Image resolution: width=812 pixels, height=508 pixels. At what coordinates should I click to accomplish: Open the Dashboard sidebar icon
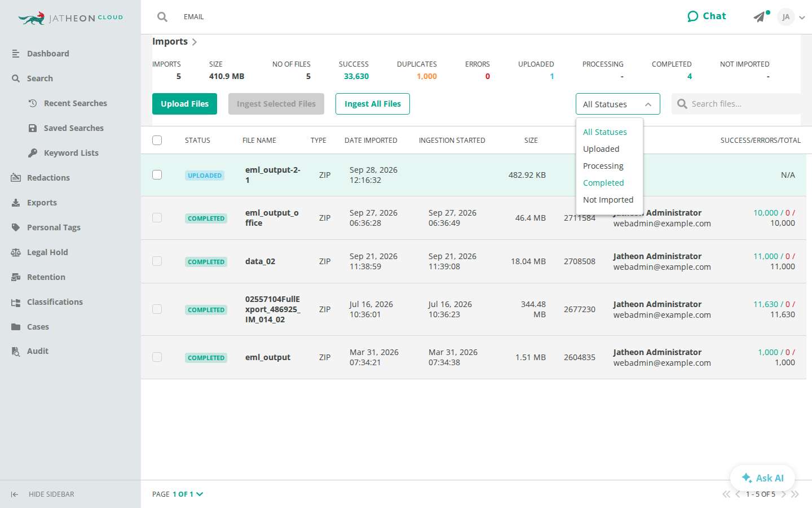(x=16, y=54)
